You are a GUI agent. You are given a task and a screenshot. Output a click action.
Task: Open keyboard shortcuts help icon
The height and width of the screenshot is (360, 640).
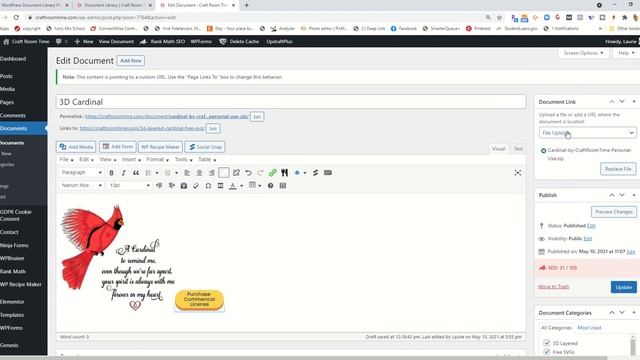tap(270, 186)
